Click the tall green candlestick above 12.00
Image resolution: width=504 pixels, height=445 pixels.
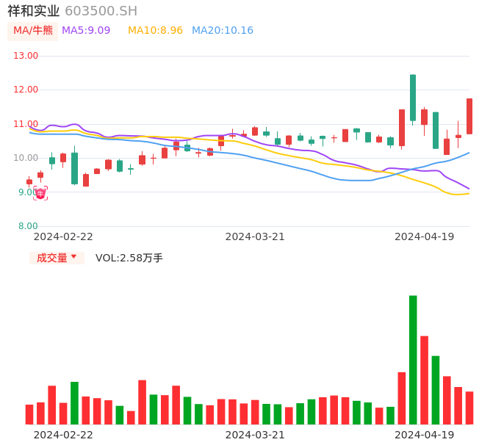coord(413,98)
